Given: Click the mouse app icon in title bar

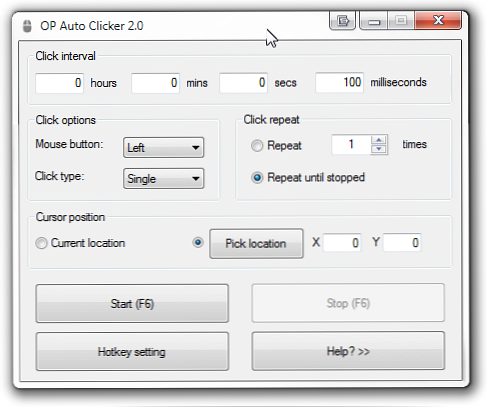Looking at the screenshot, I should (27, 26).
